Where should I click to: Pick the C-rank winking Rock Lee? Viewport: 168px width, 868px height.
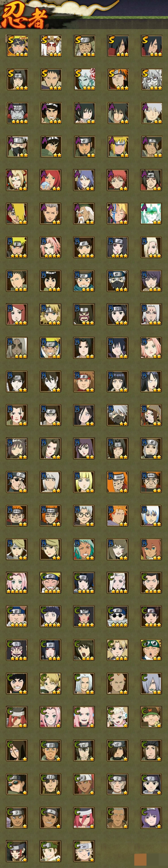click(17, 683)
